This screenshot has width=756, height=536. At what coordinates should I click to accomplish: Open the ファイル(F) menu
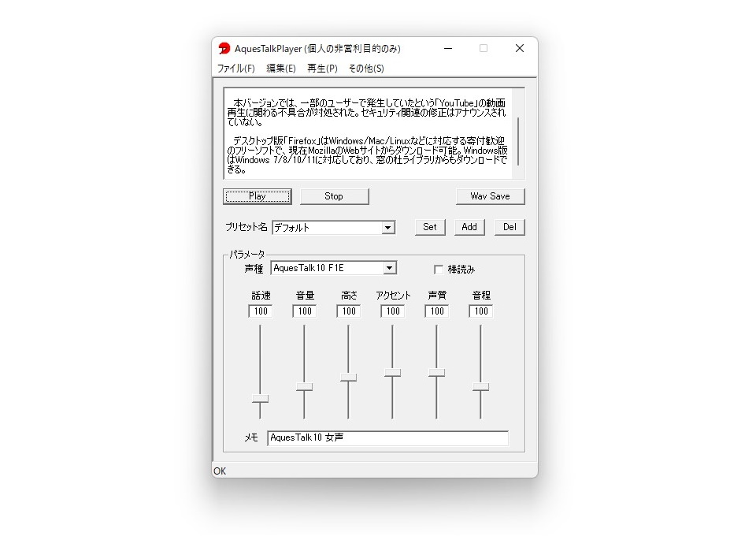pyautogui.click(x=237, y=69)
